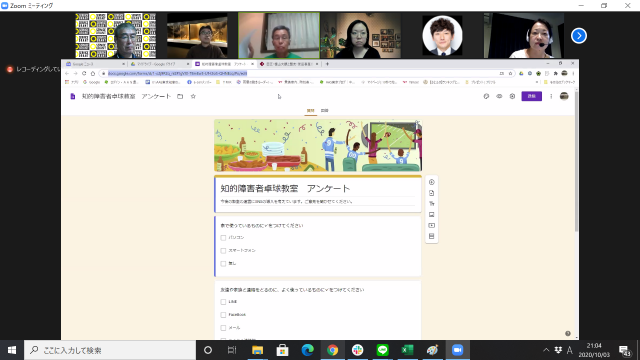Click the taskbar clock showing 21:04
The height and width of the screenshot is (360, 640).
594,350
